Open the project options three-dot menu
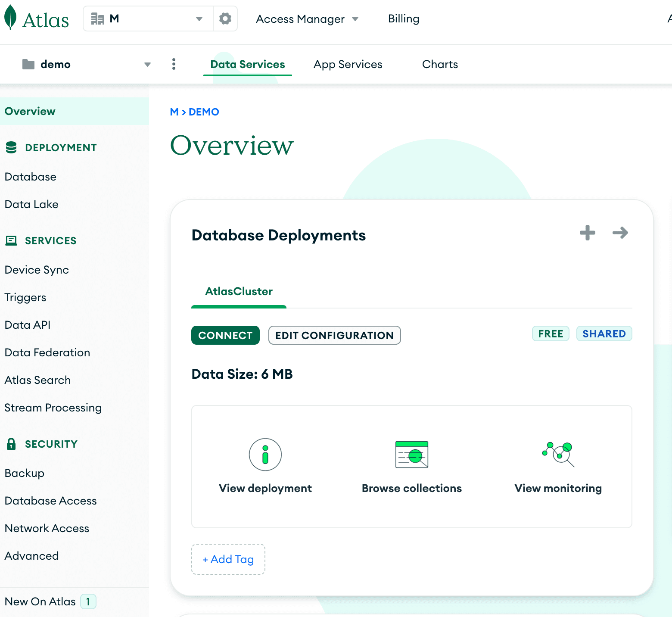The image size is (672, 617). [x=174, y=64]
